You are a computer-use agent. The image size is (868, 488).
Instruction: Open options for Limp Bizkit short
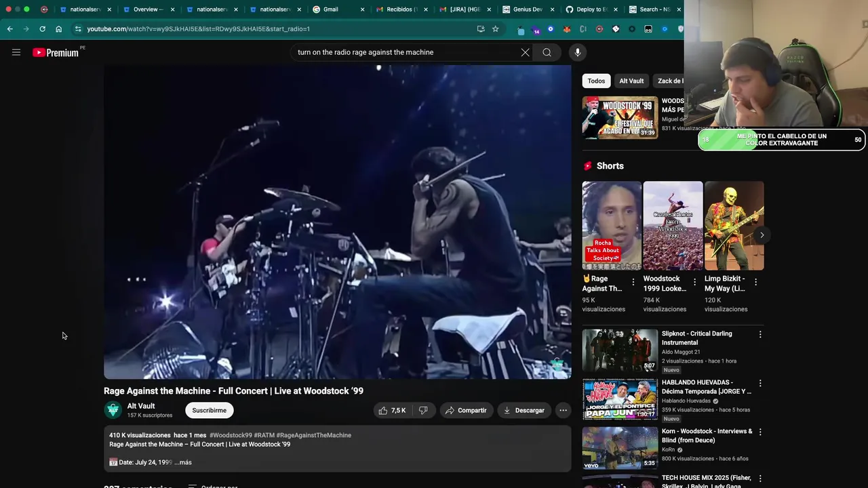coord(755,282)
